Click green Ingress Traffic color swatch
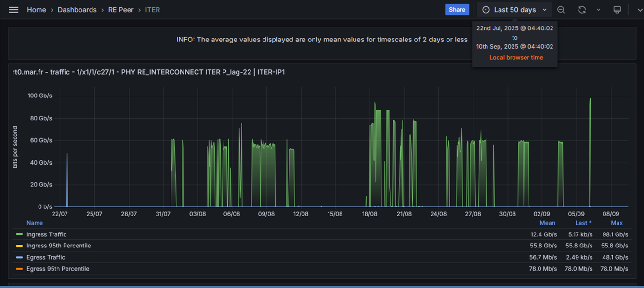 tap(19, 234)
